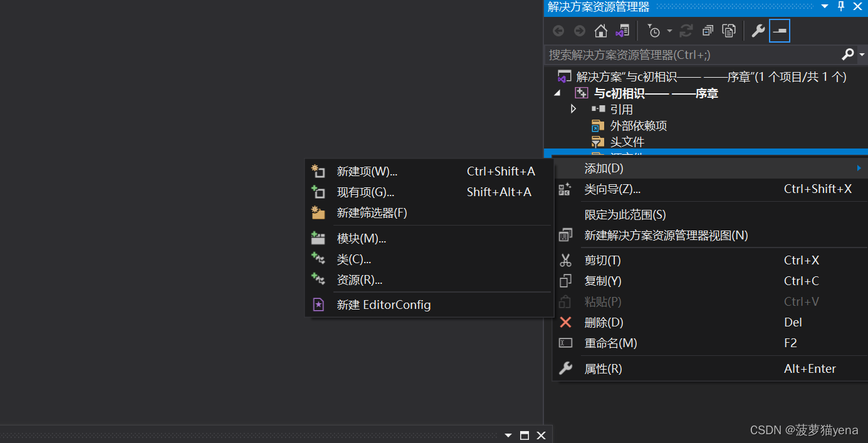Click the existing item icon beside 现有项(G)
Screen dimensions: 868x443
[318, 192]
